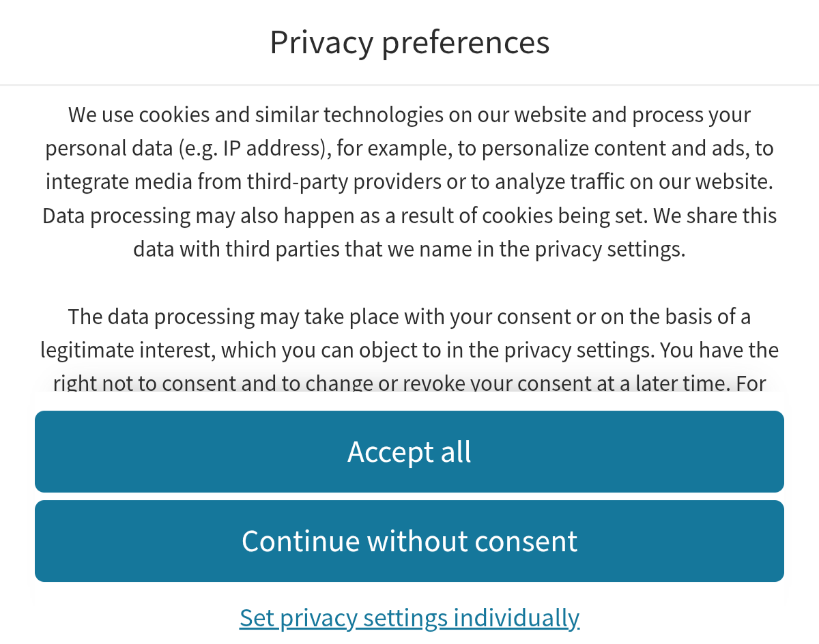Click the Accept all button

point(409,452)
